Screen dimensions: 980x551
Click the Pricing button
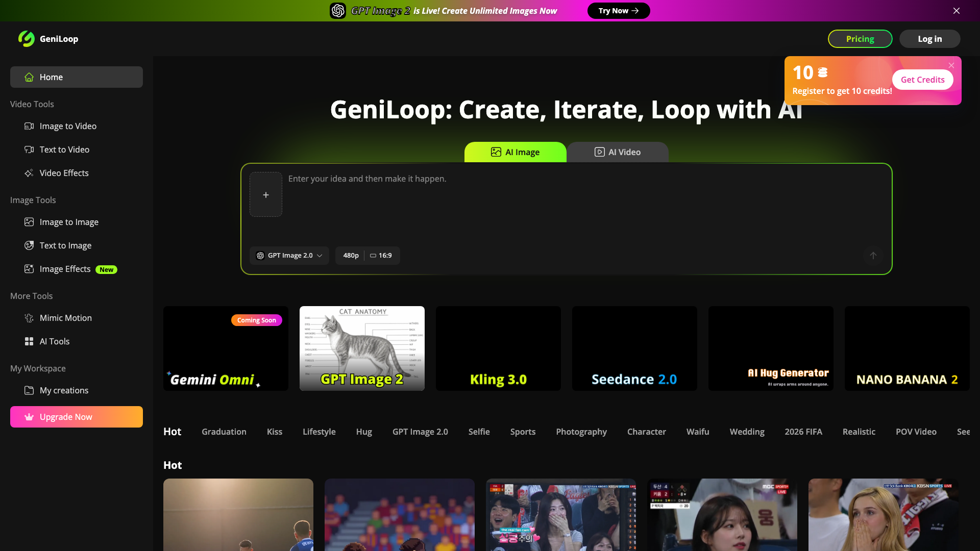[x=860, y=39]
